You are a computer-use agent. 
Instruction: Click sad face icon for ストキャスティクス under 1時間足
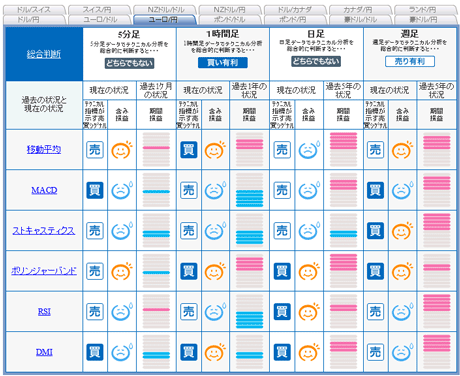(x=215, y=231)
